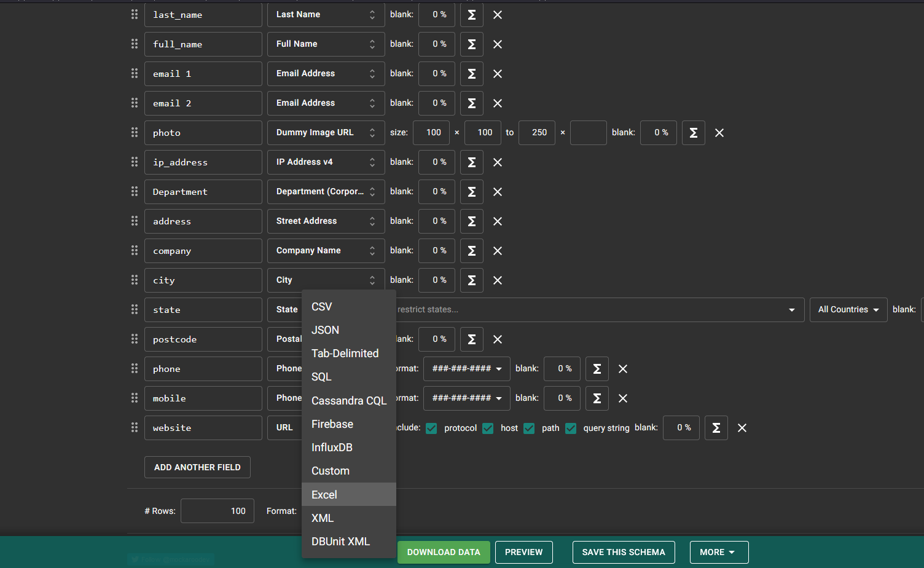Open the City type selector
The height and width of the screenshot is (568, 924).
[x=326, y=280]
